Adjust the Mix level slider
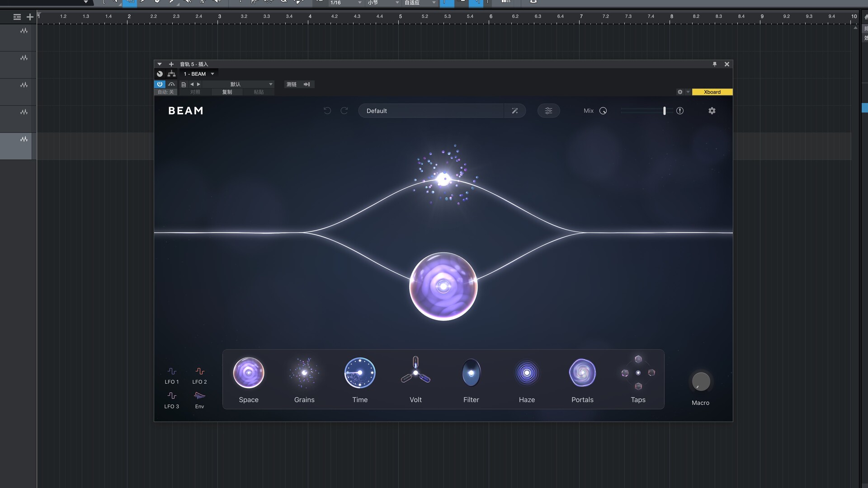868x488 pixels. (642, 110)
